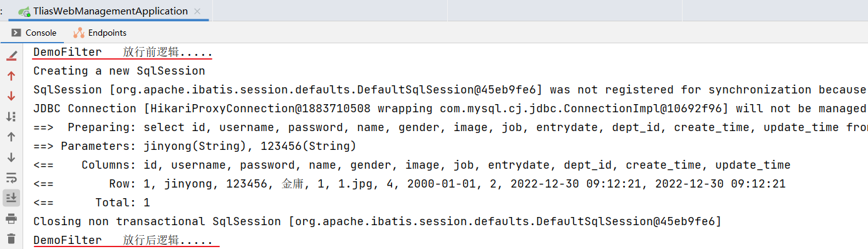Image resolution: width=868 pixels, height=249 pixels.
Task: Click the gray up arrow in console toolbar
Action: pyautogui.click(x=11, y=137)
